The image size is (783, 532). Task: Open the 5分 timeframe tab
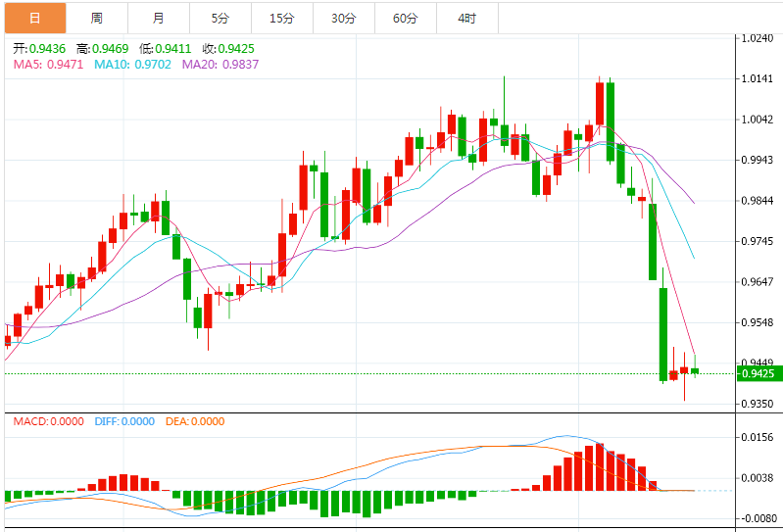pos(220,19)
